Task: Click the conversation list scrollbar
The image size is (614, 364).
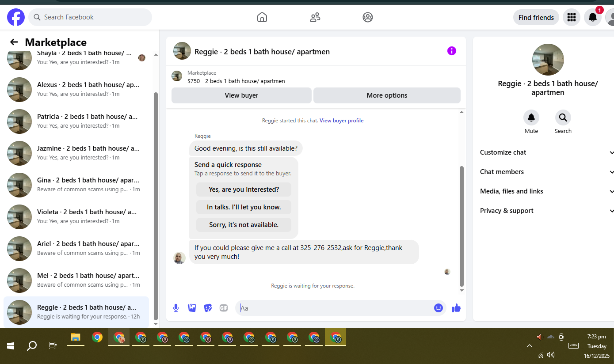Action: 156,206
